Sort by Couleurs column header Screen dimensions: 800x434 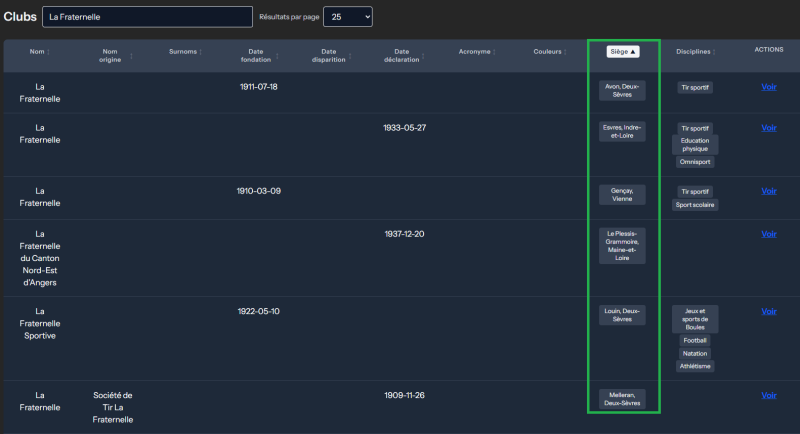coord(550,52)
